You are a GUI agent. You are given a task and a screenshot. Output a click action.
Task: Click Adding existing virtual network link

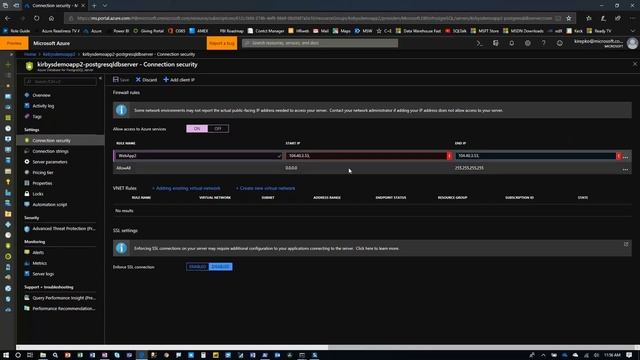pyautogui.click(x=188, y=188)
